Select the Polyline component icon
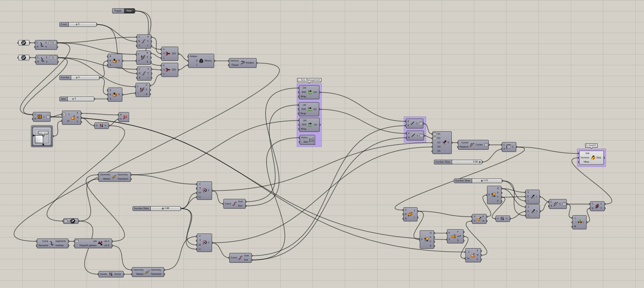 coord(243,63)
